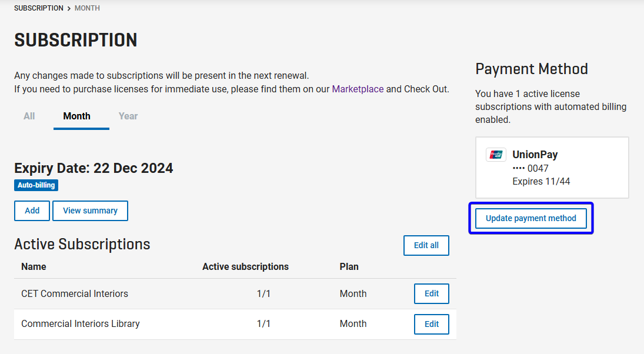This screenshot has width=644, height=354.
Task: Select the UnionPay payment card panel
Action: (x=552, y=168)
